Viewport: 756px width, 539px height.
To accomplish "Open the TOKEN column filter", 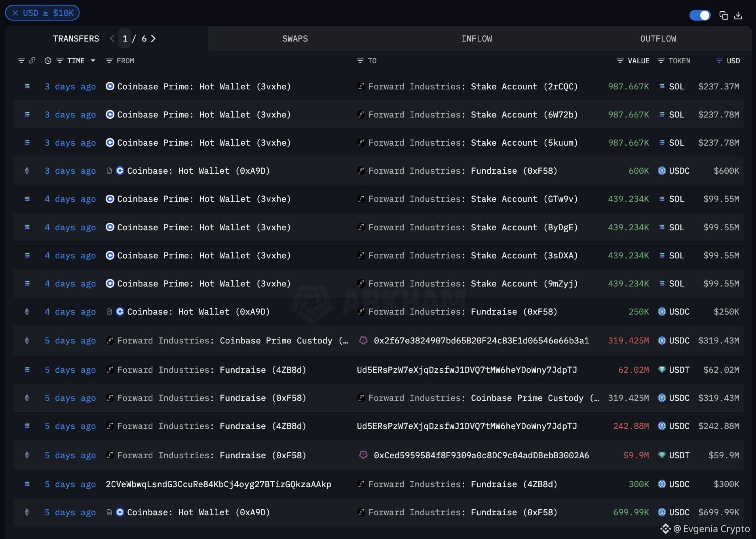I will (661, 61).
